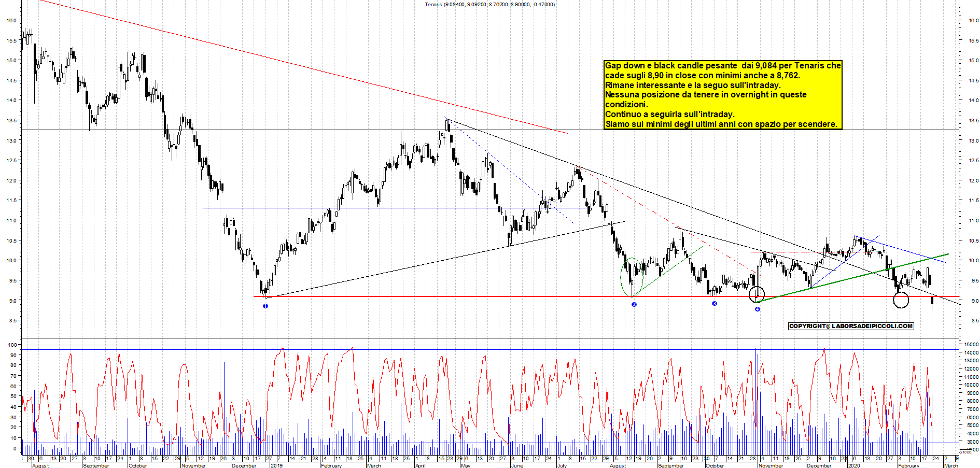Click the black circle at the February 2020 low
The image size is (980, 468).
(x=901, y=300)
